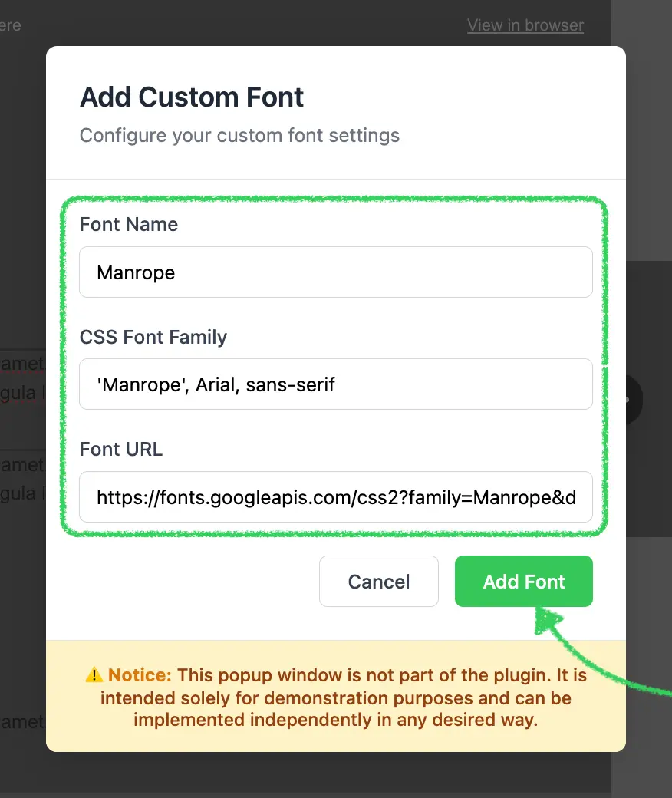672x798 pixels.
Task: Confirm with the green Add Font button
Action: (523, 581)
